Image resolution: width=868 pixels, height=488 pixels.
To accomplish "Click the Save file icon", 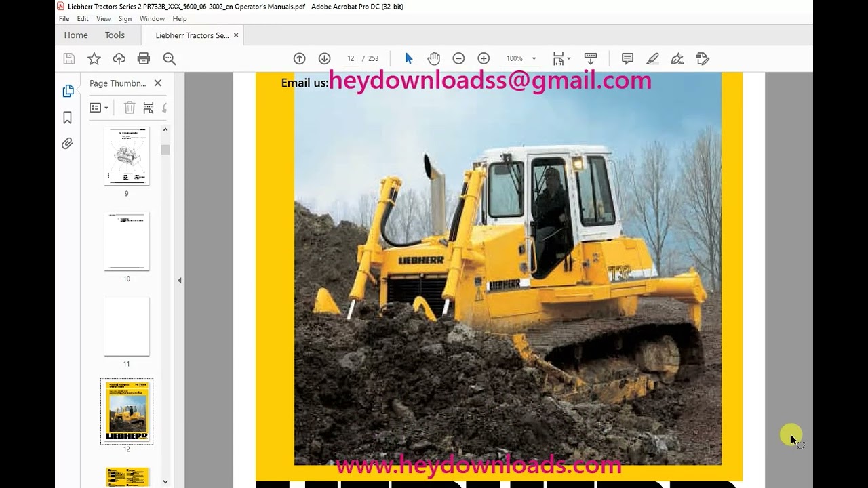I will pos(68,59).
